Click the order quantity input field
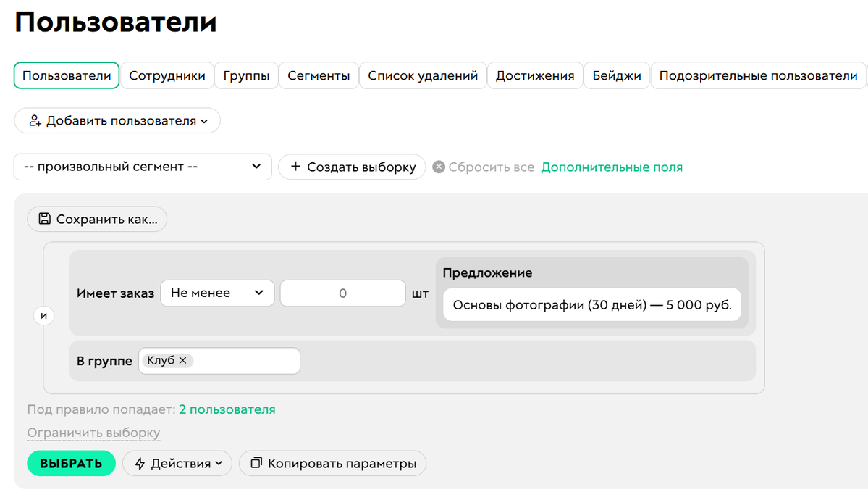 (x=342, y=293)
